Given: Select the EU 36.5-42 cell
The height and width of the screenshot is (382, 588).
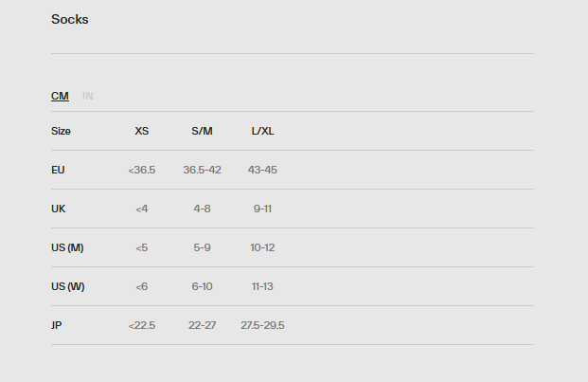Looking at the screenshot, I should tap(202, 170).
